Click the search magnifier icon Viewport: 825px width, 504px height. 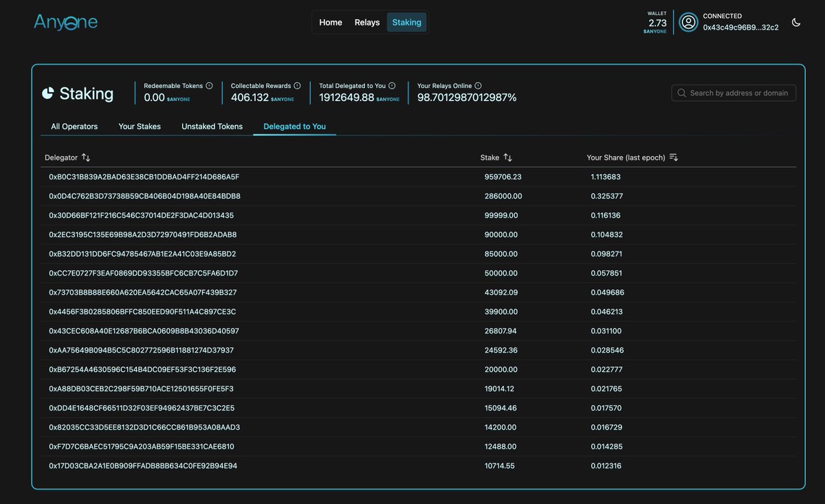click(x=681, y=93)
